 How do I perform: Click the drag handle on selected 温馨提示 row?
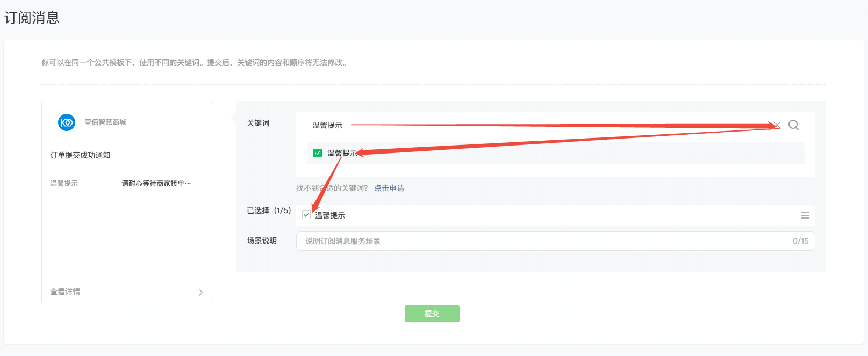805,215
